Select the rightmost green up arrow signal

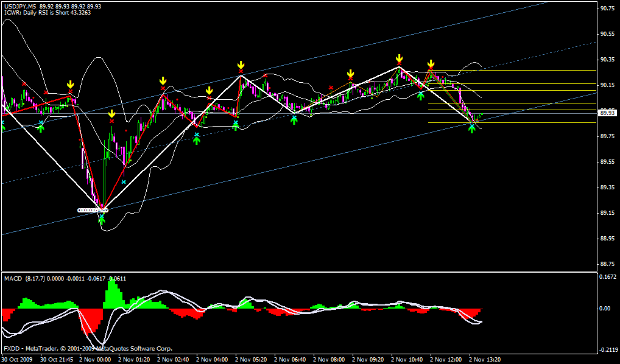pos(473,129)
